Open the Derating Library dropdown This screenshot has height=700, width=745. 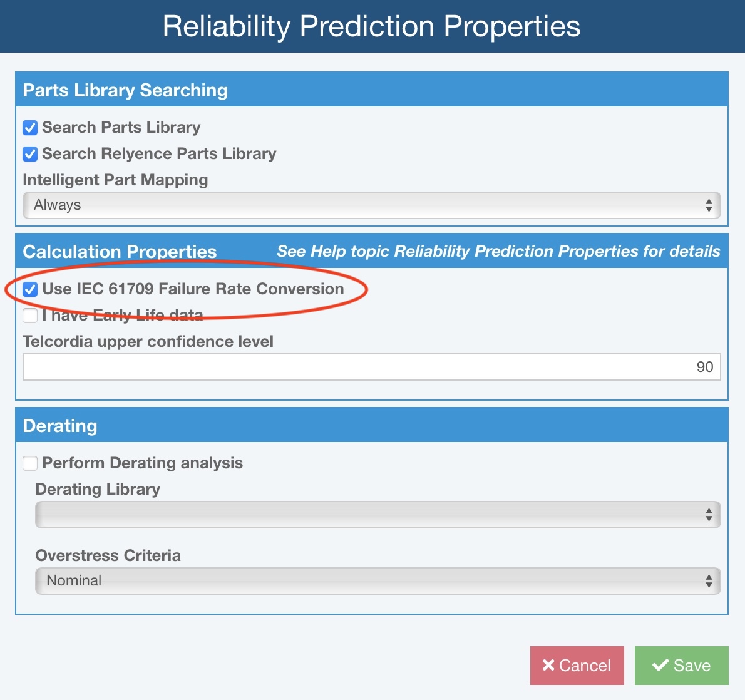click(378, 515)
